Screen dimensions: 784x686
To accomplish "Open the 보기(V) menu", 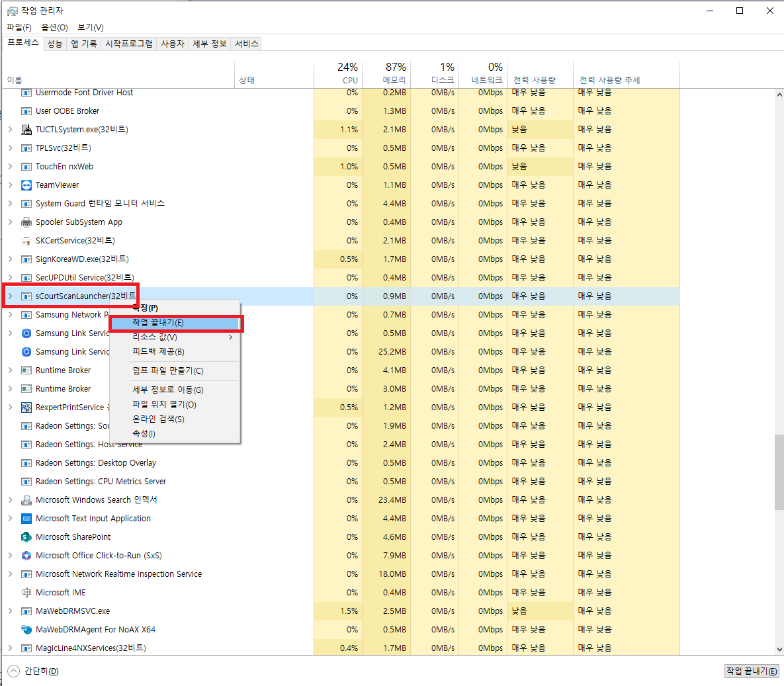I will click(91, 28).
